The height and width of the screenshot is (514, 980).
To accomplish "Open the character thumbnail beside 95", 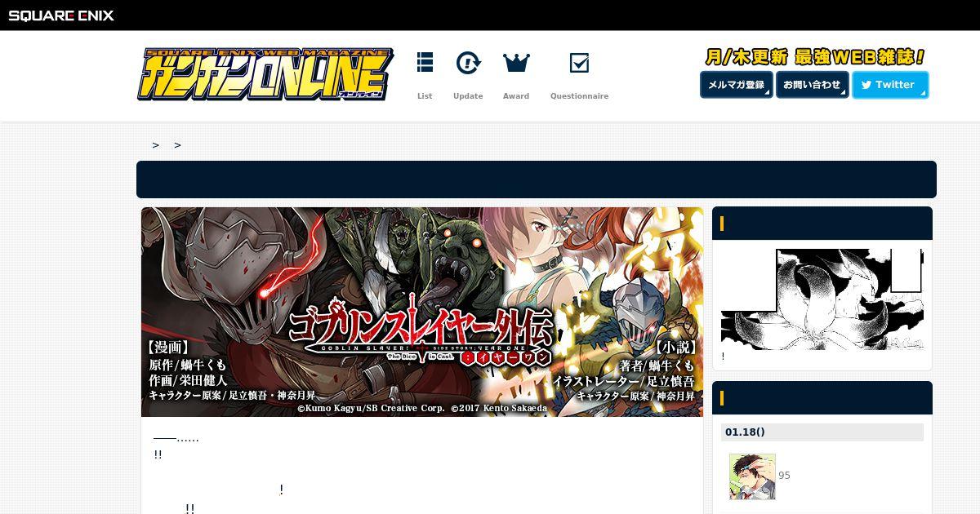I will click(x=752, y=476).
